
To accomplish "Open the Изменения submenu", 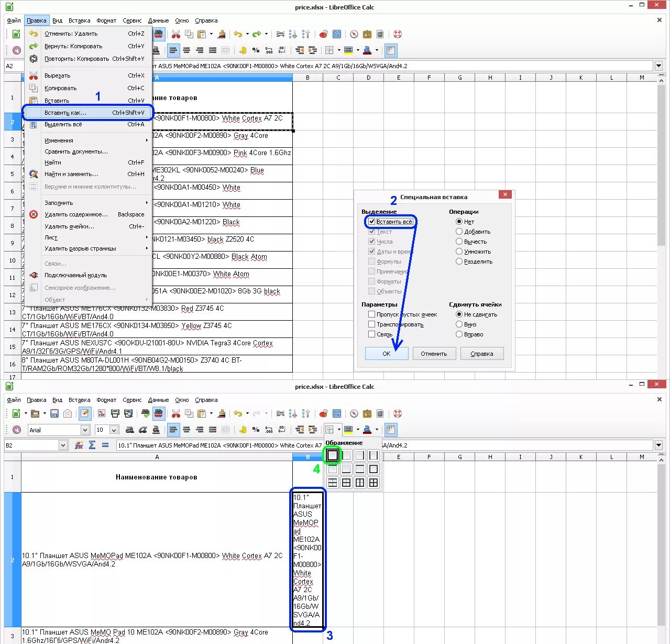I will click(87, 140).
